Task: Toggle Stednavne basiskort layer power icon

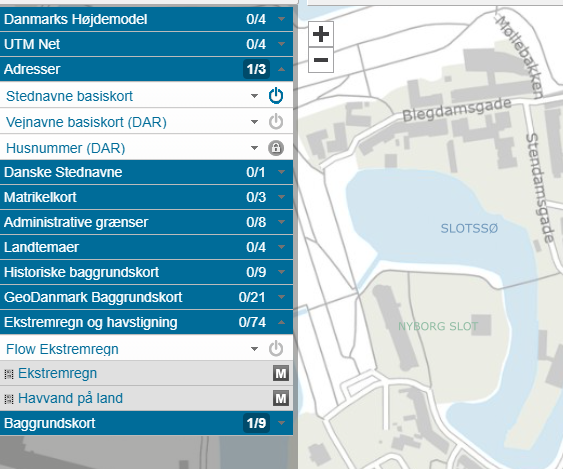Action: 276,96
